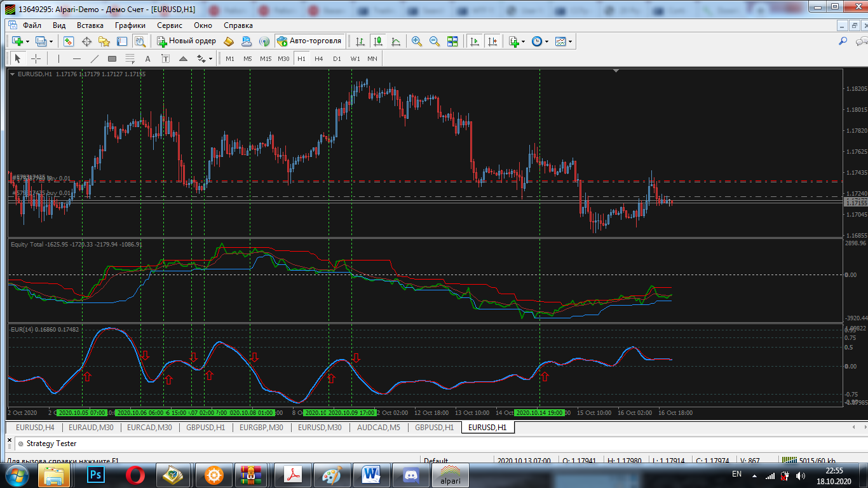Click the Zoom Out magnifier icon
The width and height of the screenshot is (868, 488).
click(435, 41)
